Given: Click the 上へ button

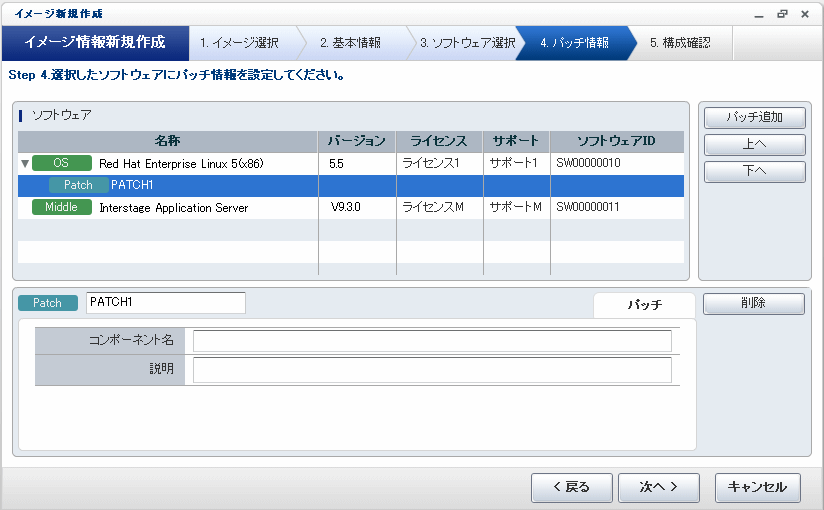Looking at the screenshot, I should [x=755, y=144].
